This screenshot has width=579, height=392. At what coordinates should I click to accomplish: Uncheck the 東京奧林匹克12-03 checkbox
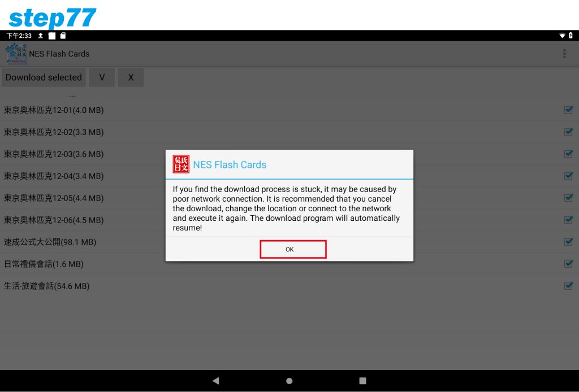point(568,154)
